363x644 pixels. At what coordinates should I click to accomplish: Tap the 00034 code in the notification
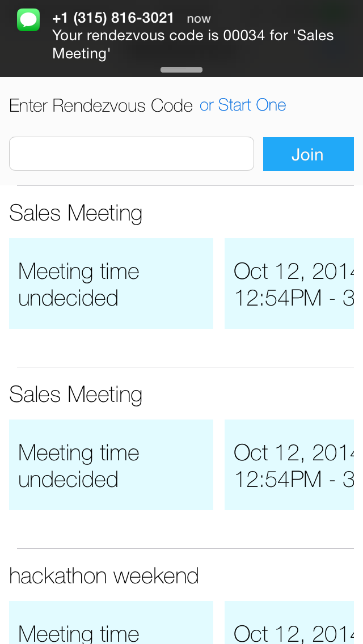coord(244,35)
